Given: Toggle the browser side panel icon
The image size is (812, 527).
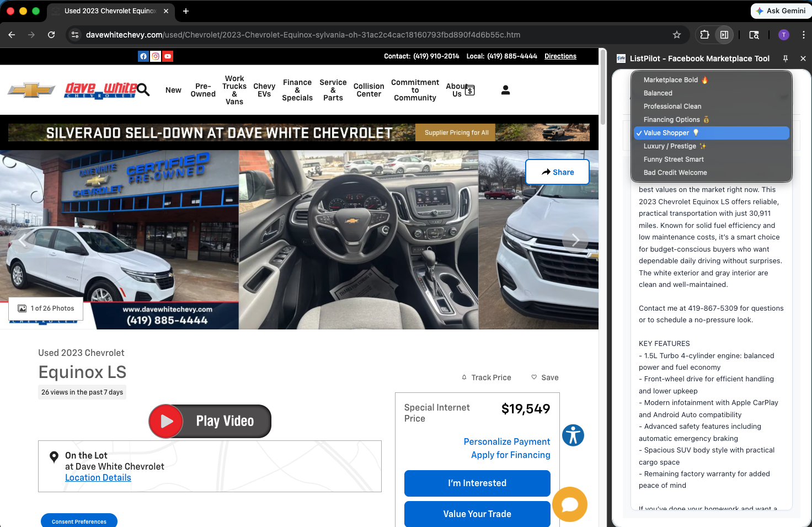Looking at the screenshot, I should 724,35.
